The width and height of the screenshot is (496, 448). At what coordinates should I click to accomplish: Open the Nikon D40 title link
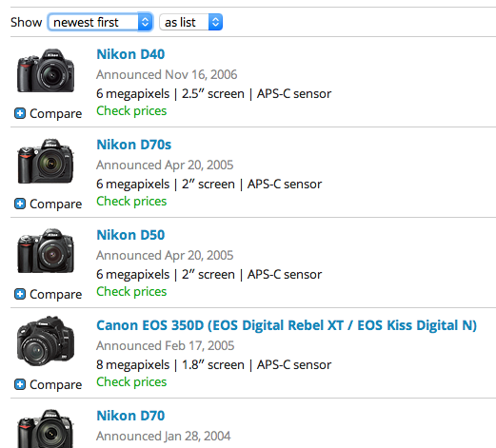(130, 54)
